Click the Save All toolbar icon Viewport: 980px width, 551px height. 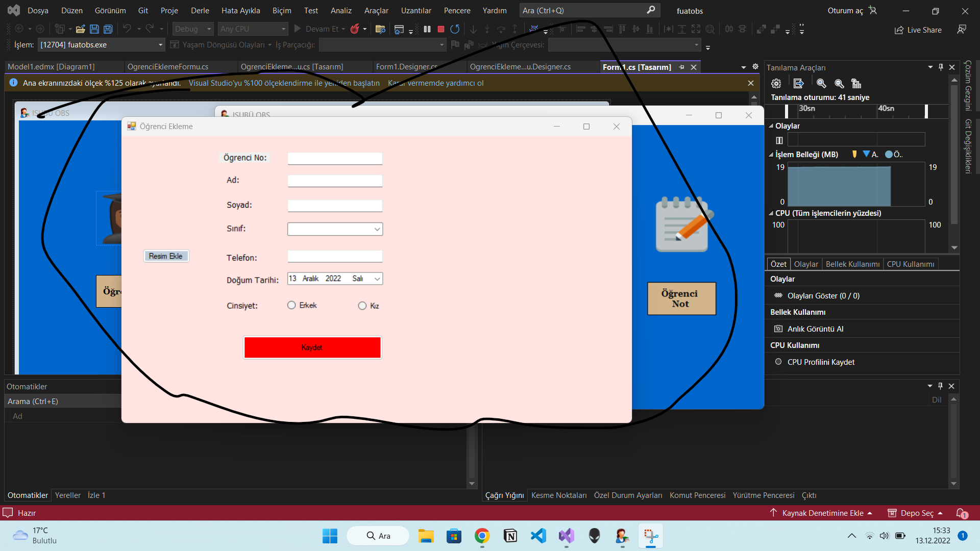click(x=108, y=29)
